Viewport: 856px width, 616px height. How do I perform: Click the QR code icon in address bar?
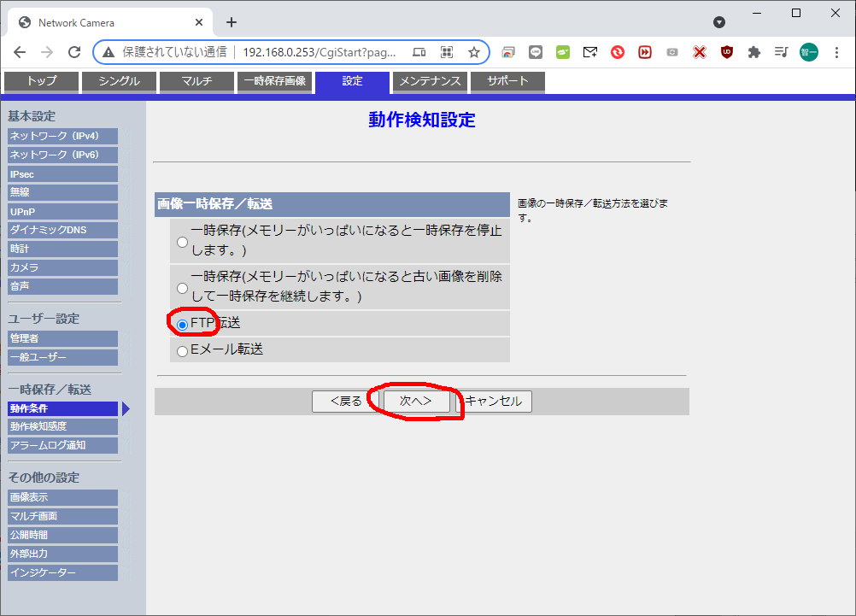point(446,52)
